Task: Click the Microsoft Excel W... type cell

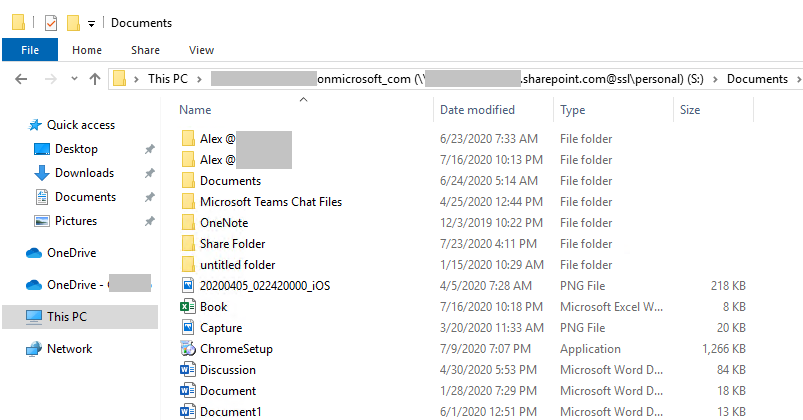Action: [611, 307]
